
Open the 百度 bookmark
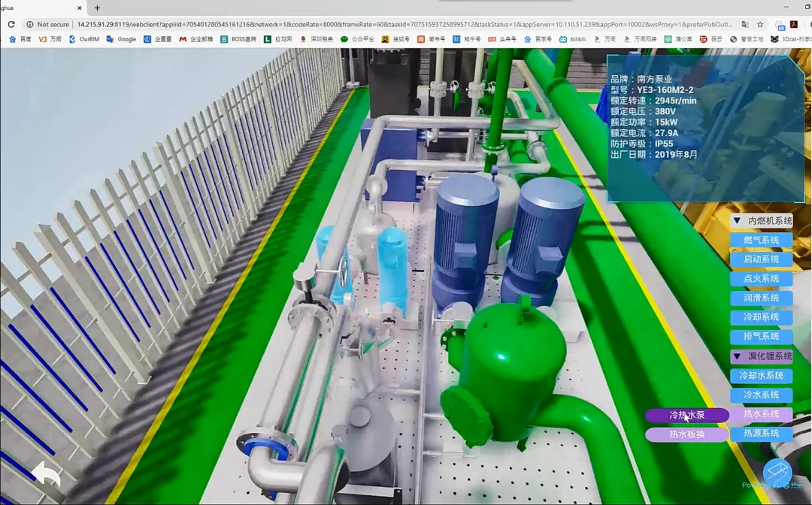pos(20,39)
